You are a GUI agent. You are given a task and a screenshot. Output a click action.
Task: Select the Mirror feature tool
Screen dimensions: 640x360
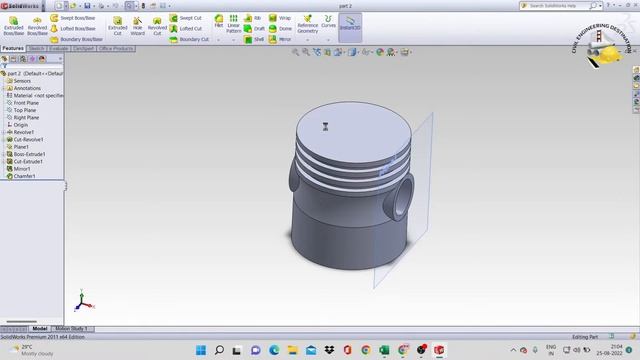[280, 39]
